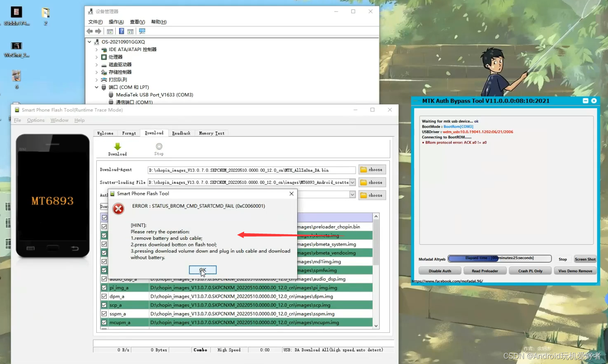Select the disk drives (磁盘驱动器) icon

pos(104,65)
